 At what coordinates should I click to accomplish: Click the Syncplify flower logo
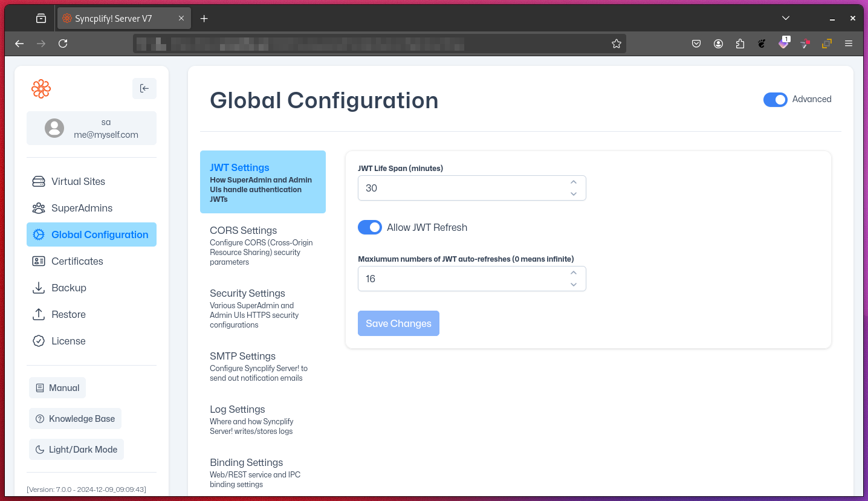[x=40, y=88]
